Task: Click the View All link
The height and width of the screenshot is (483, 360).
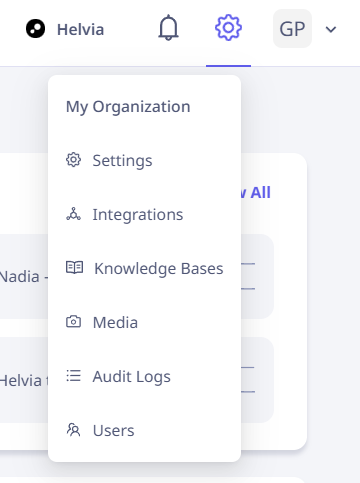Action: pyautogui.click(x=256, y=192)
